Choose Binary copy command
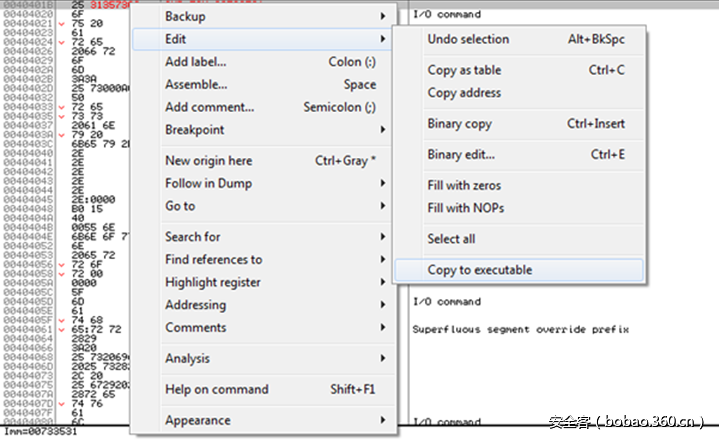Image resolution: width=719 pixels, height=440 pixels. click(x=459, y=124)
